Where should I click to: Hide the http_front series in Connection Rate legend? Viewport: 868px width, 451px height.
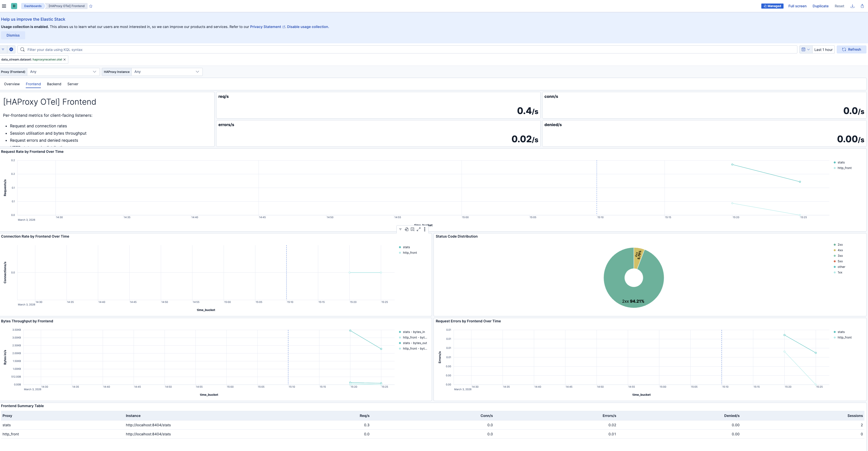[409, 252]
